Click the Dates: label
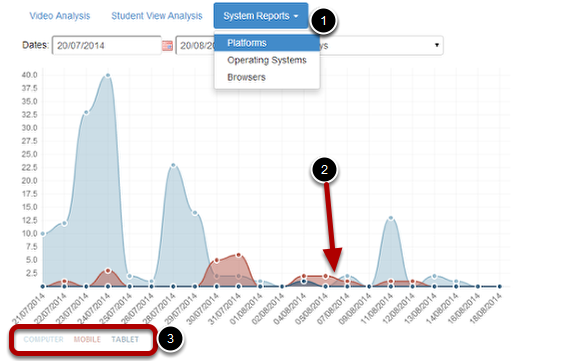Screen dimensions: 580x361 35,45
